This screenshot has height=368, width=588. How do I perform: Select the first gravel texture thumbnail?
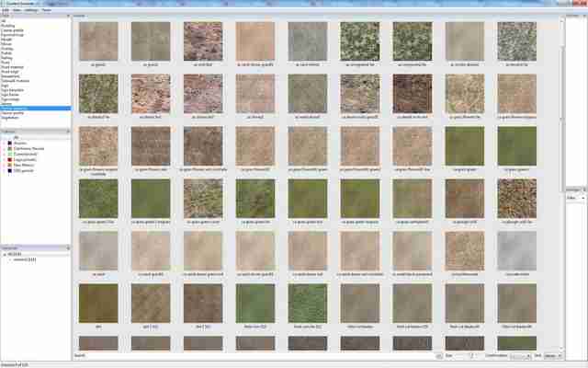(x=98, y=41)
